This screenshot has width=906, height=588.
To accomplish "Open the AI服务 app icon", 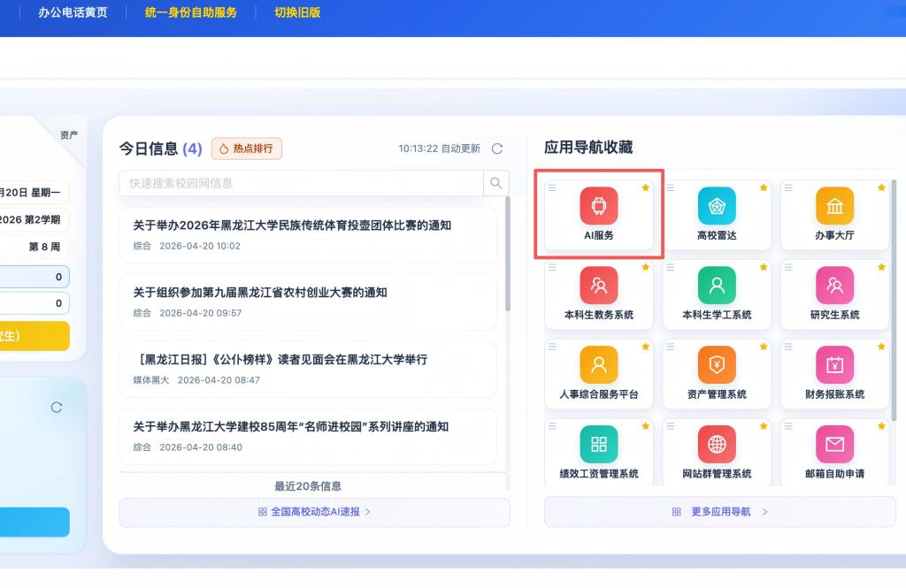I will [x=599, y=206].
